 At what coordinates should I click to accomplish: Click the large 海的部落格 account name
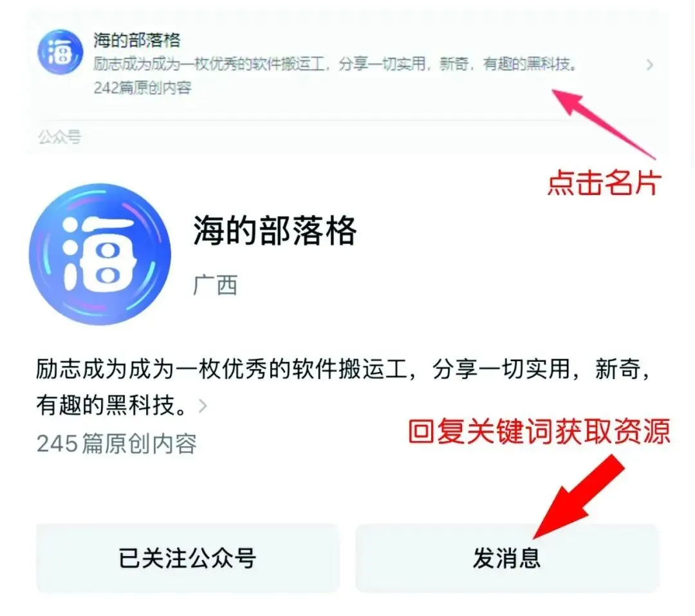pyautogui.click(x=275, y=230)
